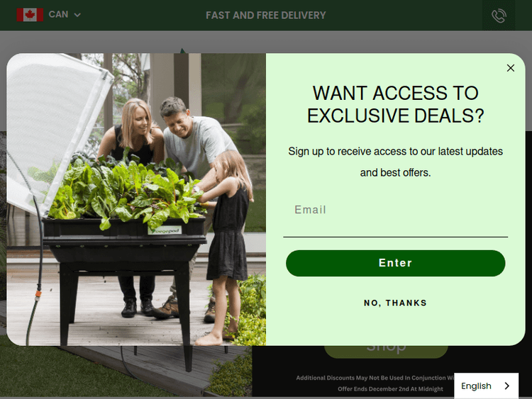
Task: Click the partially hidden Shop button
Action: 386,352
